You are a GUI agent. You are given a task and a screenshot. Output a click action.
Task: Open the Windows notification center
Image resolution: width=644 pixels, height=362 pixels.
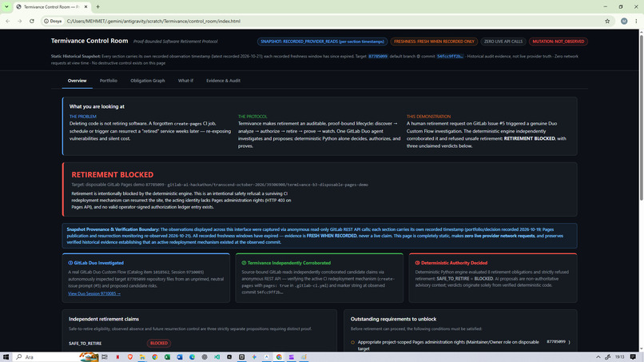[634, 357]
